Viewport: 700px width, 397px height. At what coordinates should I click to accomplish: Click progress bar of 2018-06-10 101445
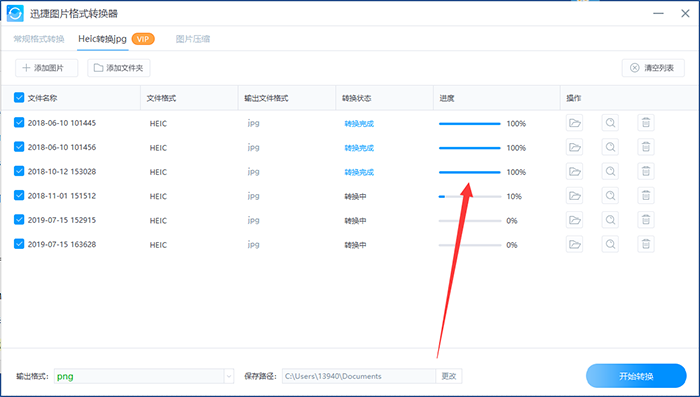coord(470,124)
